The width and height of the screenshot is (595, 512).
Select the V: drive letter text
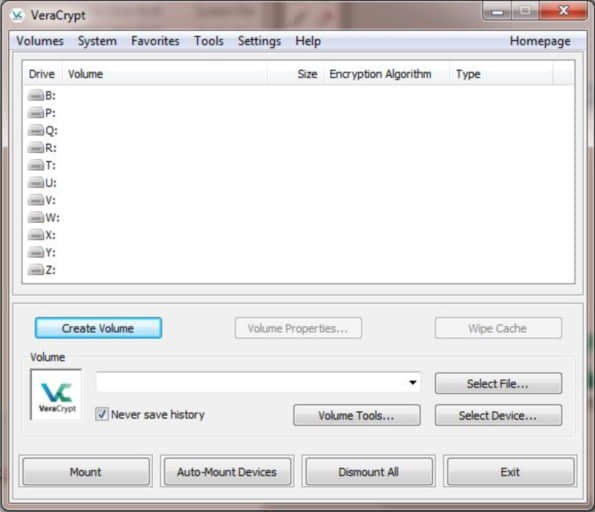tap(50, 200)
